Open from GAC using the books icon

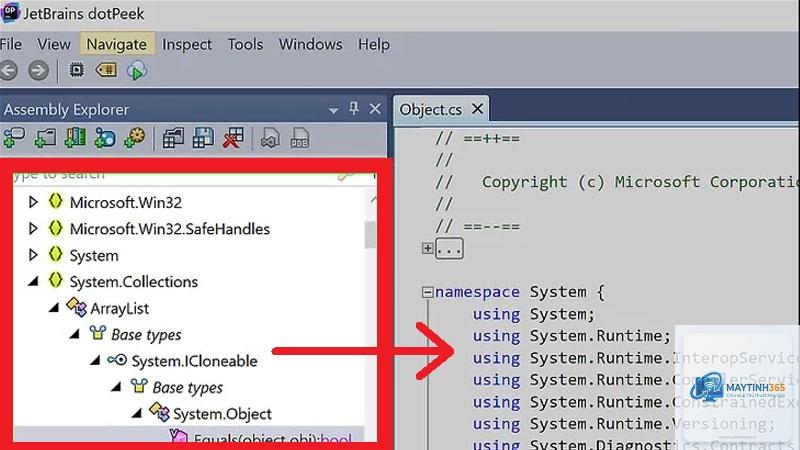tap(75, 138)
